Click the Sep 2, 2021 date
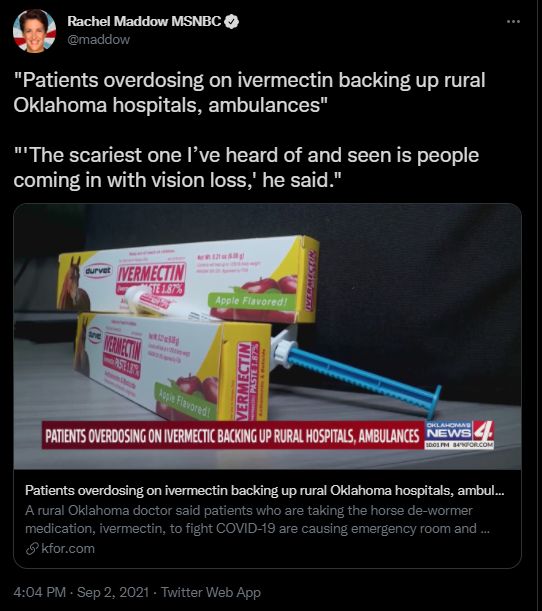The height and width of the screenshot is (611, 542). (113, 592)
